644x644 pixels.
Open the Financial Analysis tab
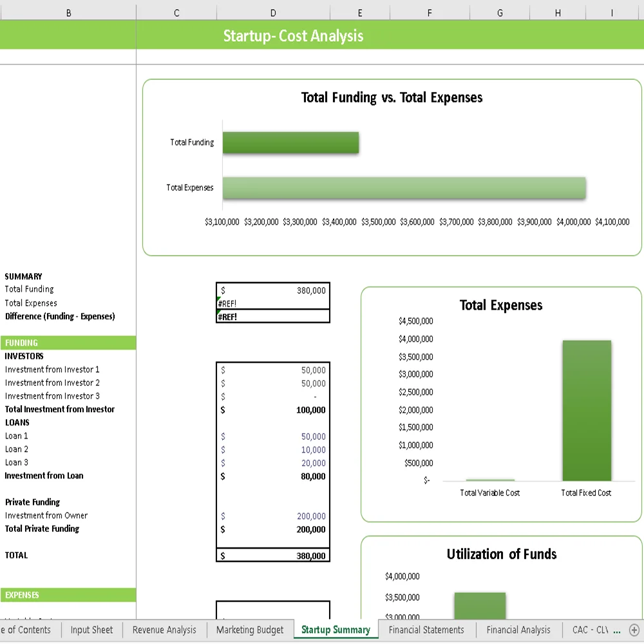click(x=518, y=630)
